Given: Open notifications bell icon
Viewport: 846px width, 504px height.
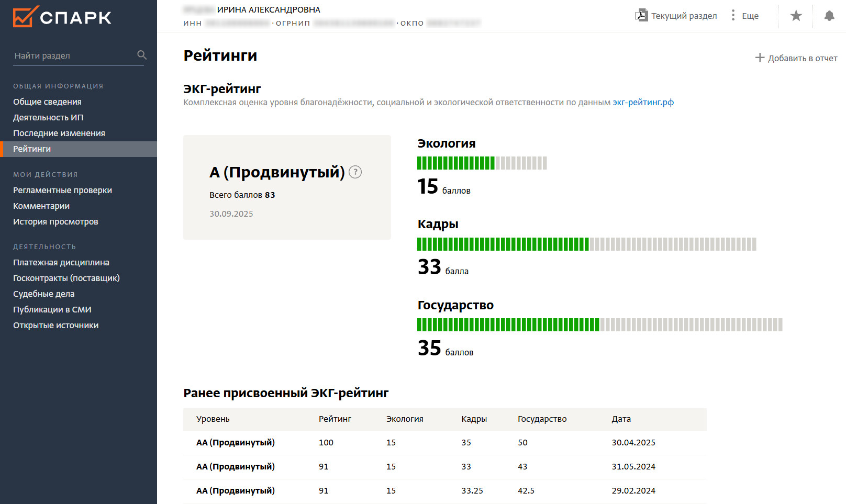Looking at the screenshot, I should [829, 16].
